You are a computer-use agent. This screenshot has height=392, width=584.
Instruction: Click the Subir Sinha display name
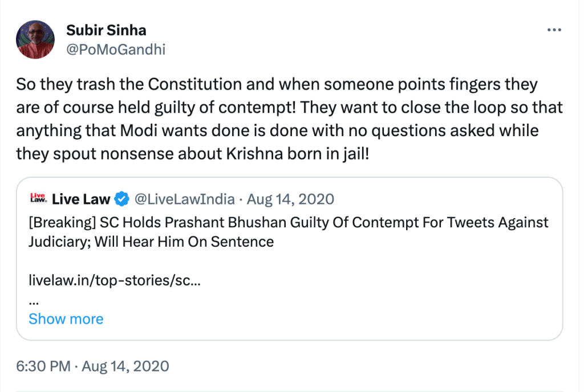point(108,30)
